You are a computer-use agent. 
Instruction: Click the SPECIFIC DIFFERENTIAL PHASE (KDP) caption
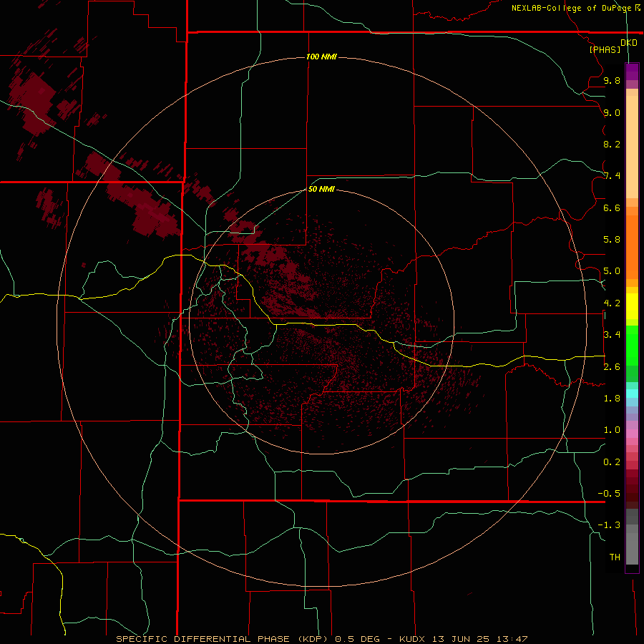(x=222, y=639)
